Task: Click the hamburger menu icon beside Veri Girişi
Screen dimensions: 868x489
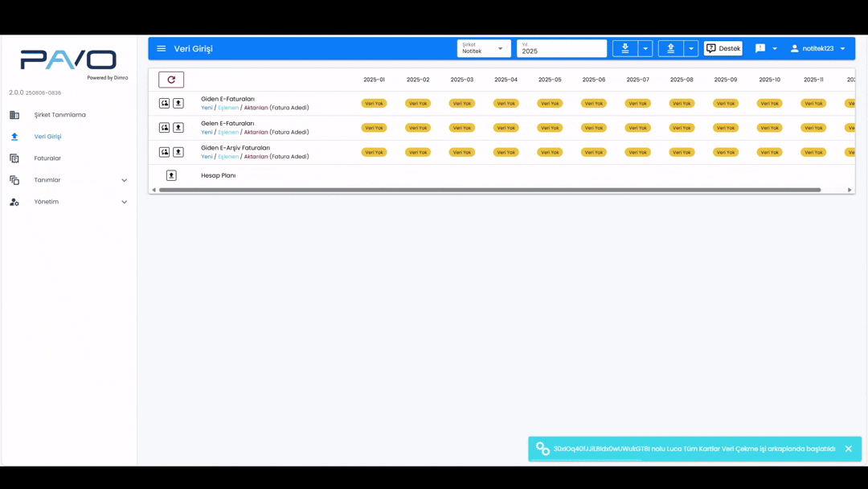Action: (162, 48)
